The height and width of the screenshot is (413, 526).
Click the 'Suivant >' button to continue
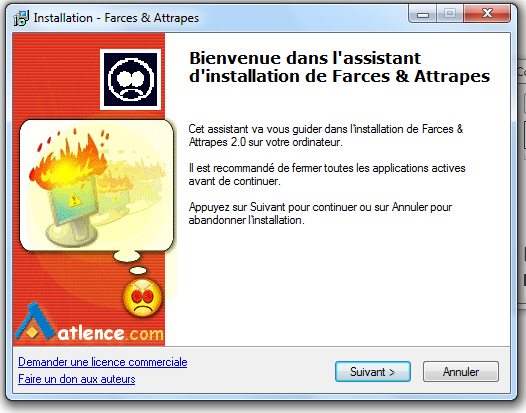(x=373, y=372)
